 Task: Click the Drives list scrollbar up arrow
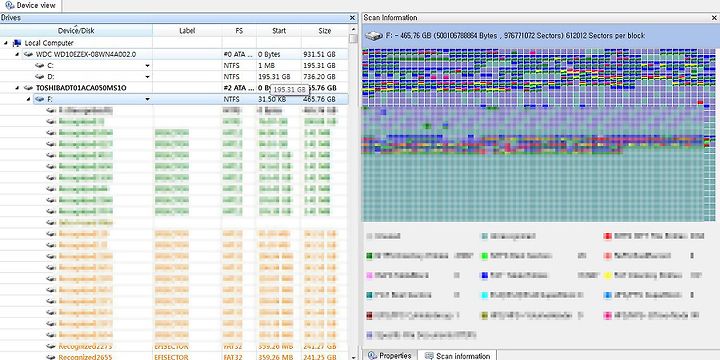coord(353,28)
